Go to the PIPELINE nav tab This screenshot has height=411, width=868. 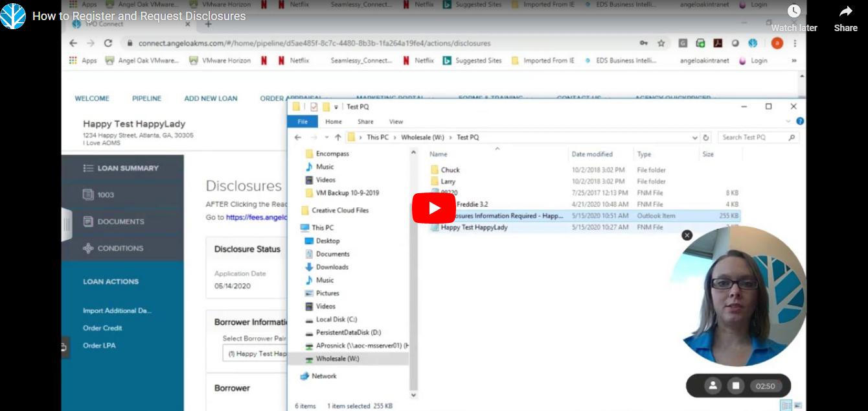(x=147, y=99)
